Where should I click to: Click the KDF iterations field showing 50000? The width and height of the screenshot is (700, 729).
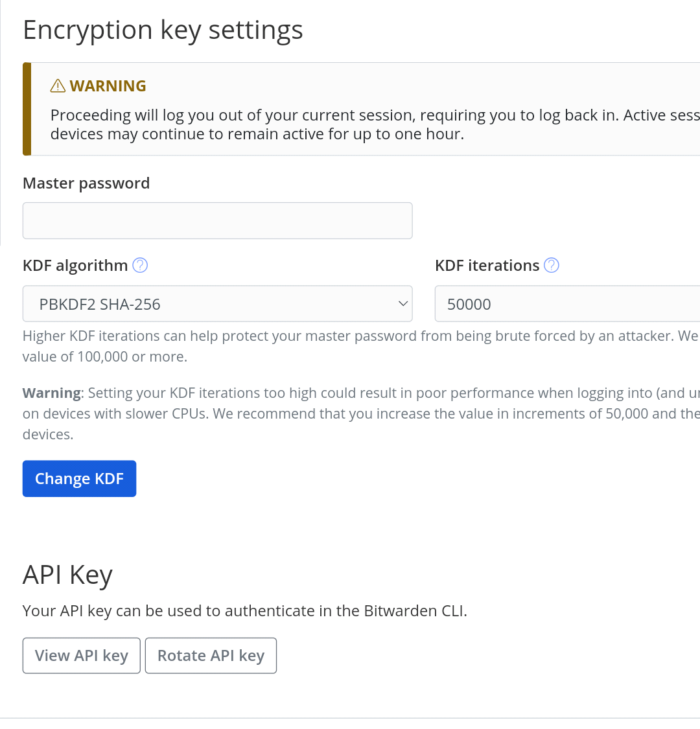564,304
